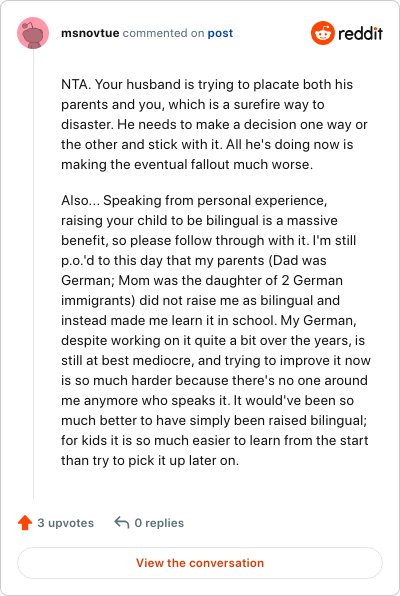Open the msnovtue user profile link
Viewport: 400px width, 596px height.
90,33
